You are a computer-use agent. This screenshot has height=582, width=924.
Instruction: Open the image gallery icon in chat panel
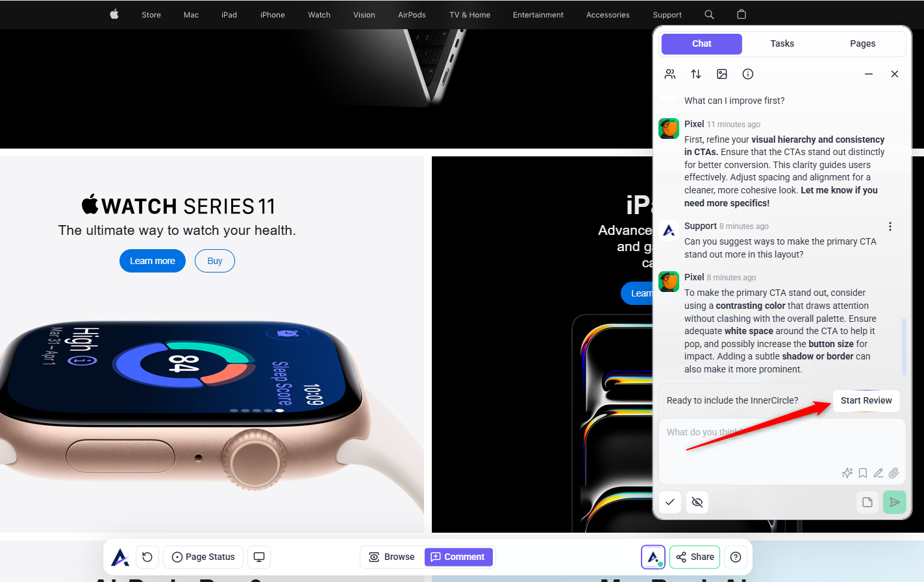click(722, 74)
